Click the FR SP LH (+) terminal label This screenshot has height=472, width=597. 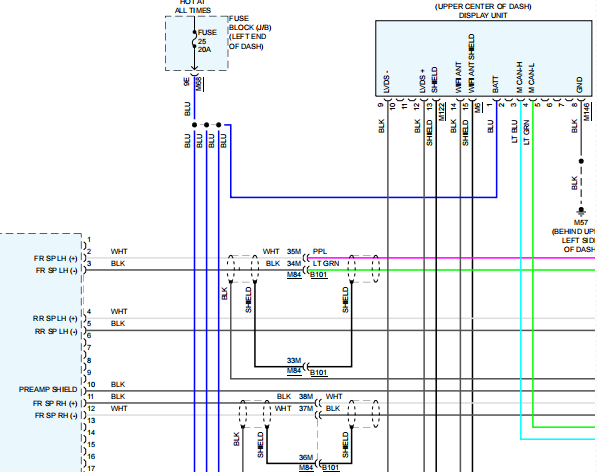pos(56,258)
